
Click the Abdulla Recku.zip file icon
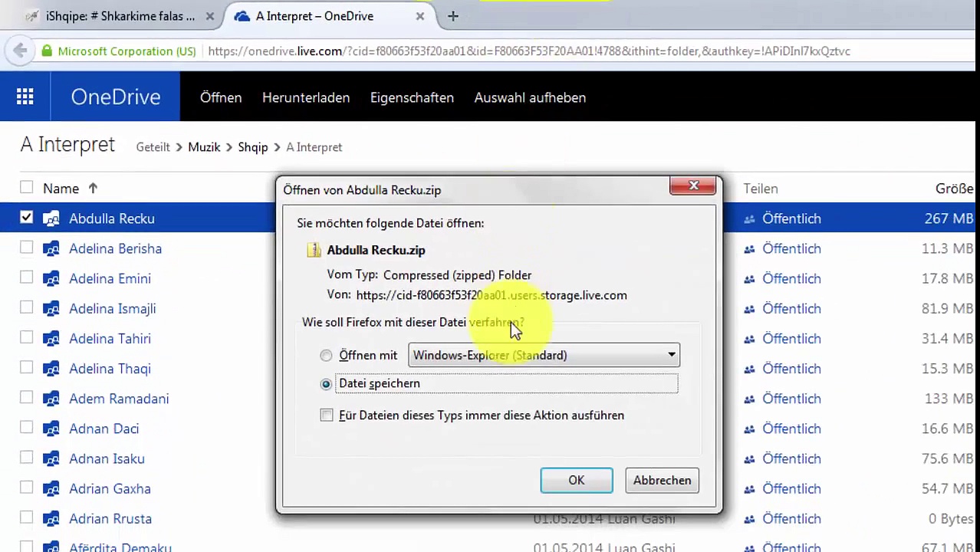(314, 250)
